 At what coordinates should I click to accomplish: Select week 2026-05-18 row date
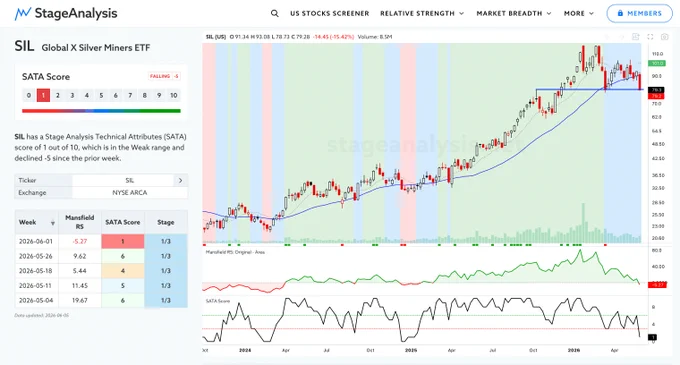36,271
